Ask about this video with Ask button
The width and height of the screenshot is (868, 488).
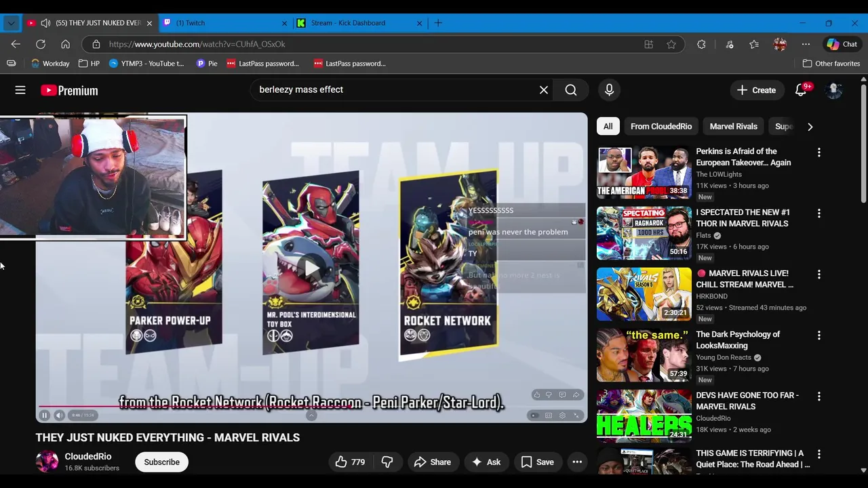[x=486, y=462]
